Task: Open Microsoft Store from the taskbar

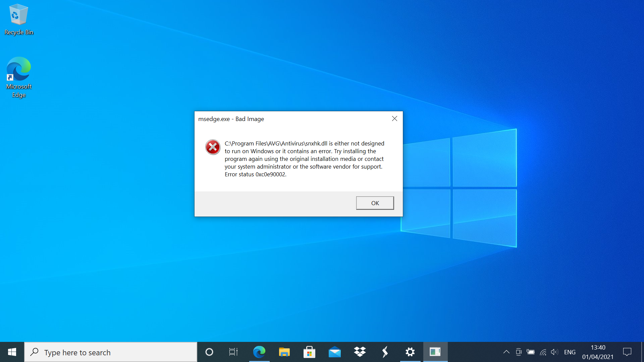Action: (309, 352)
